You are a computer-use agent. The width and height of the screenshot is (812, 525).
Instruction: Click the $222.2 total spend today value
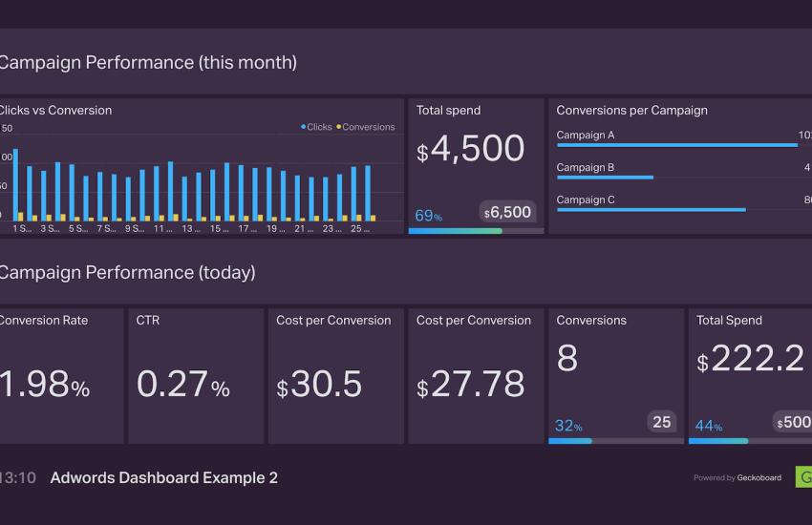[x=750, y=358]
